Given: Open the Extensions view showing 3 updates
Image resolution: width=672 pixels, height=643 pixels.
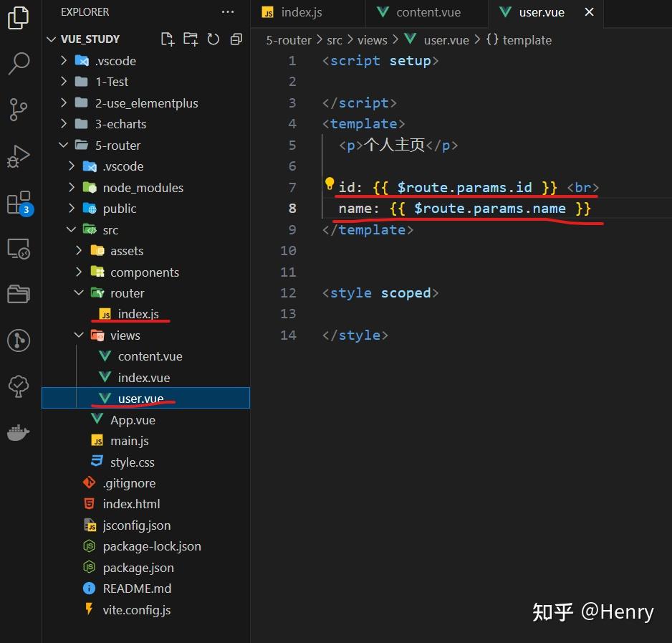Looking at the screenshot, I should [x=19, y=203].
